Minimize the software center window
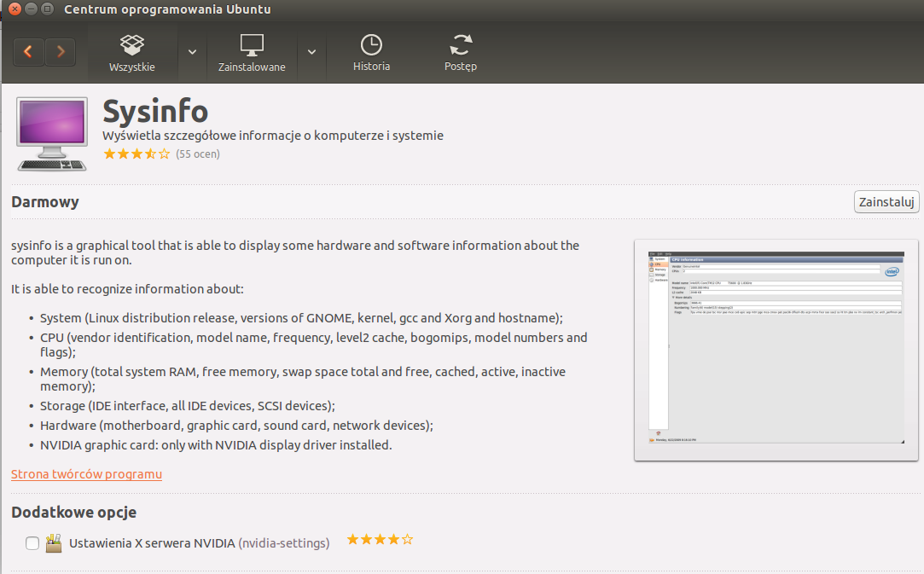 tap(32, 9)
